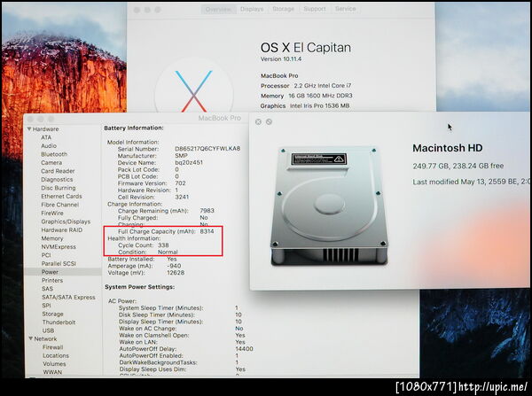Viewport: 532px width, 396px height.
Task: Select Ethernet Cards in the sidebar
Action: coord(61,197)
